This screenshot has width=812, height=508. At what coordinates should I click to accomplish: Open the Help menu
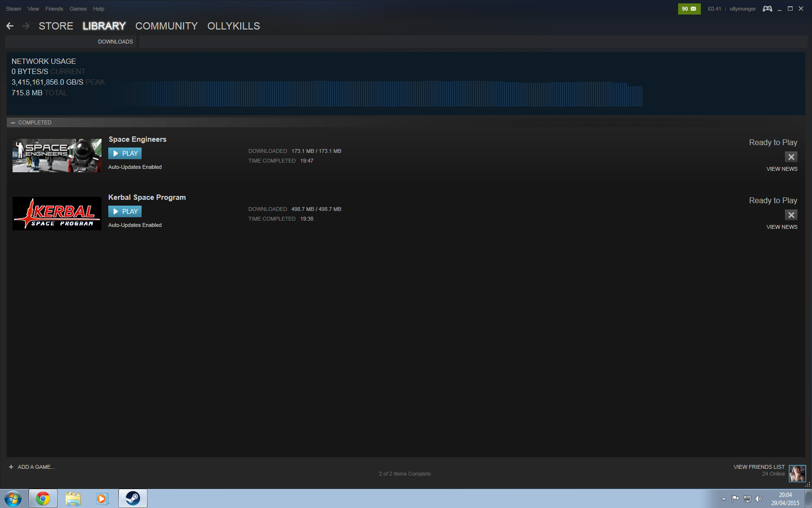click(99, 9)
